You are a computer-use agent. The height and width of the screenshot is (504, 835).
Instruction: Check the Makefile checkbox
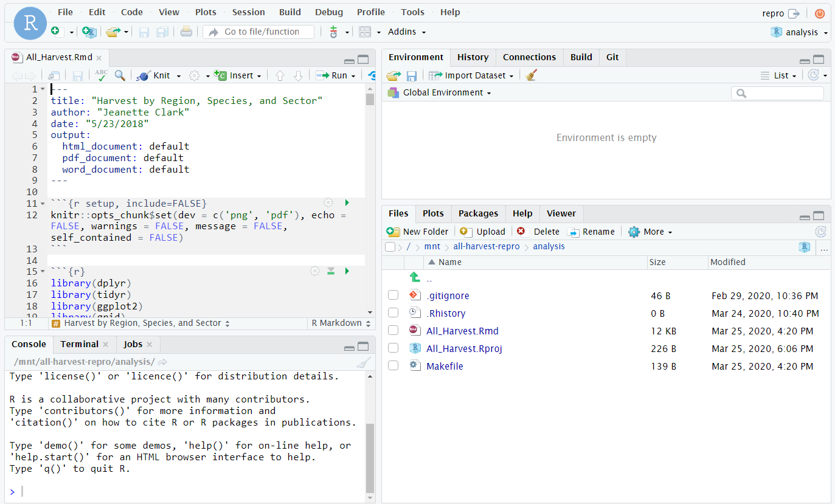click(x=393, y=366)
